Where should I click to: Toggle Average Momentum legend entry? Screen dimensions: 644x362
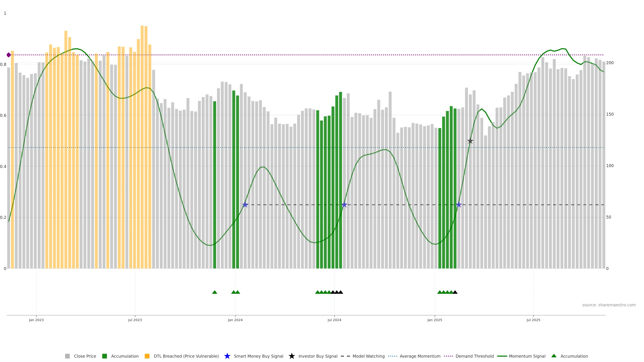[x=420, y=356]
